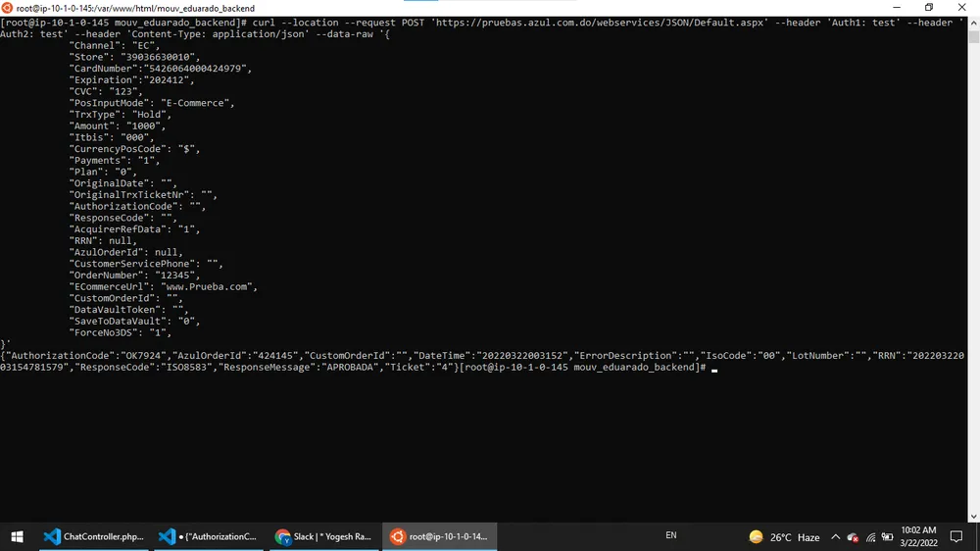The width and height of the screenshot is (980, 551).
Task: Click the APROBADA response message in the output
Action: (344, 368)
